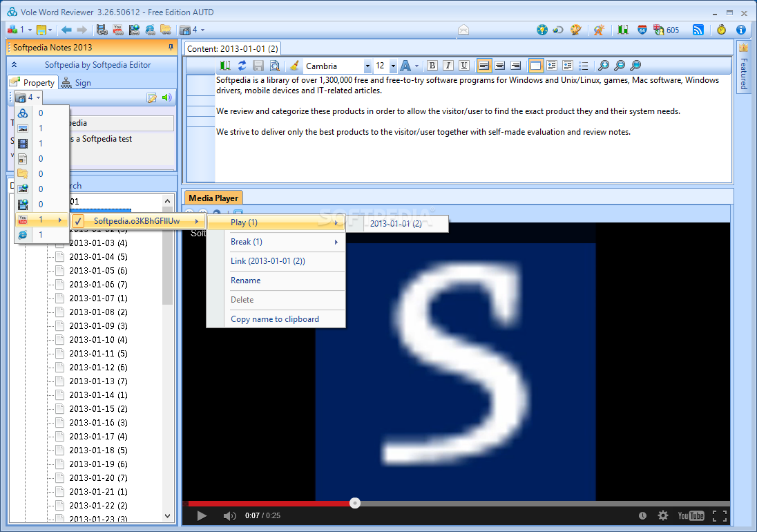Click the flag users 605 counter button
The width and height of the screenshot is (757, 532).
coord(667,30)
